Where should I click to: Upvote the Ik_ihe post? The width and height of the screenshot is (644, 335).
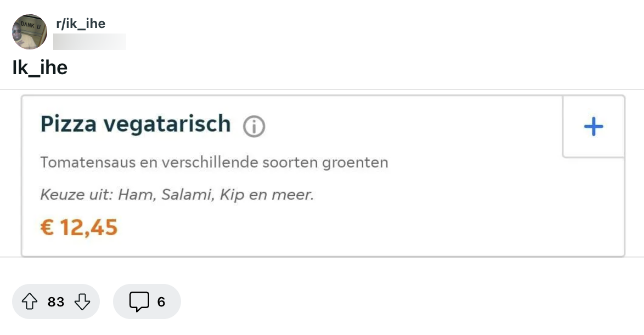click(x=30, y=302)
